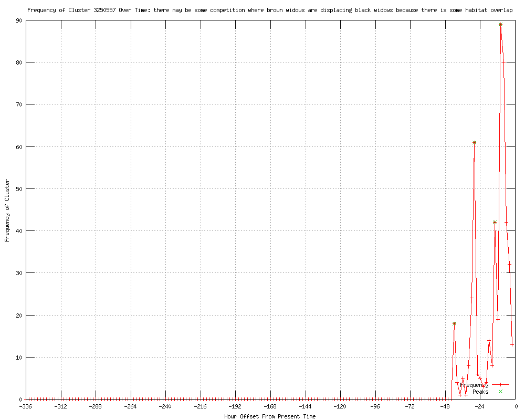Select the -48 x-axis tick label

(x=445, y=406)
